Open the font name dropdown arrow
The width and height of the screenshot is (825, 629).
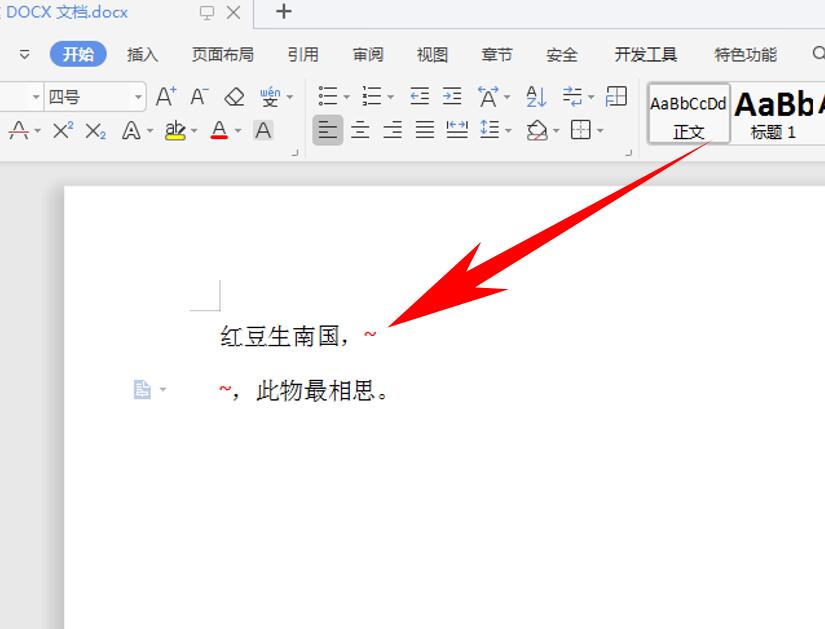coord(36,97)
